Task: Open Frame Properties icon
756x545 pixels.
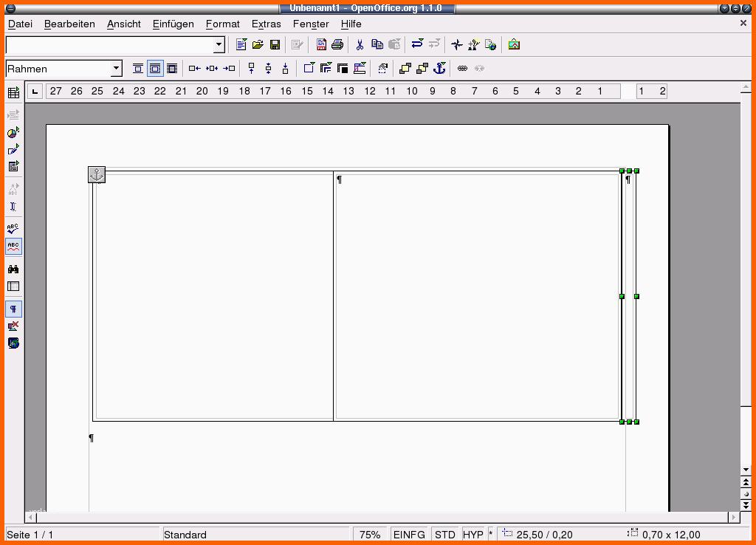Action: click(383, 69)
